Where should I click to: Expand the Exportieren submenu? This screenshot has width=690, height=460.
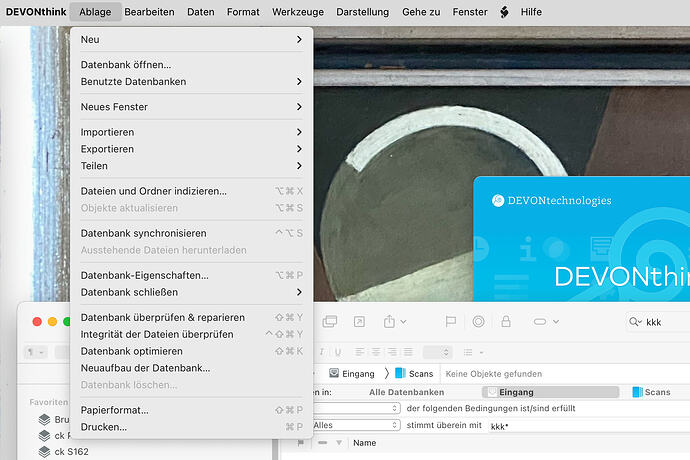pos(191,149)
